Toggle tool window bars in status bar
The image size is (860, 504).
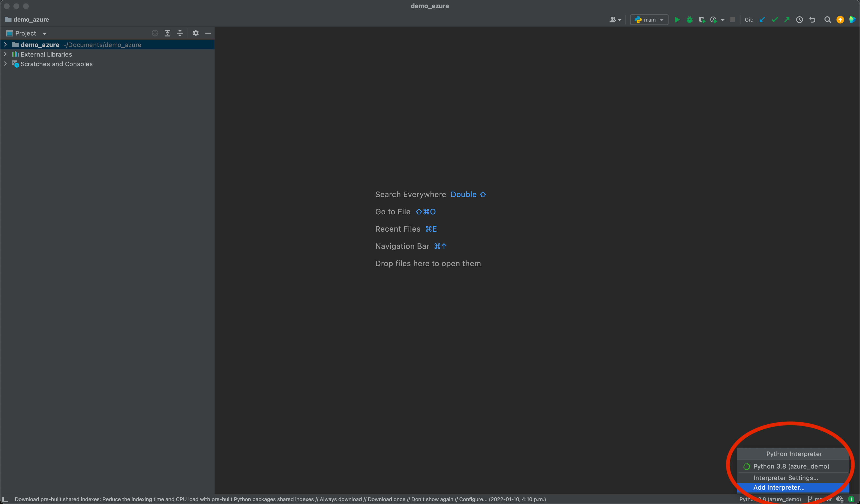click(6, 499)
